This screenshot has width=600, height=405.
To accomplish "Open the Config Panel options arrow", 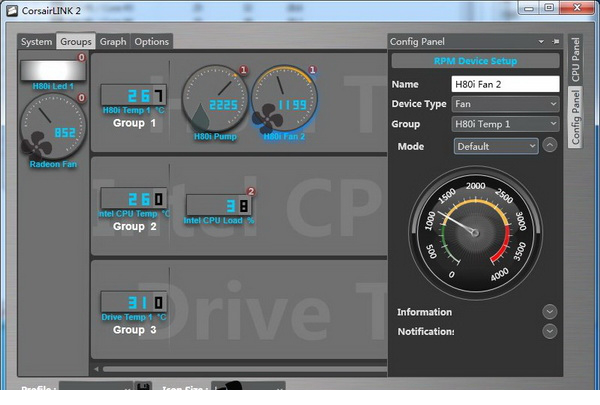I will pos(541,41).
